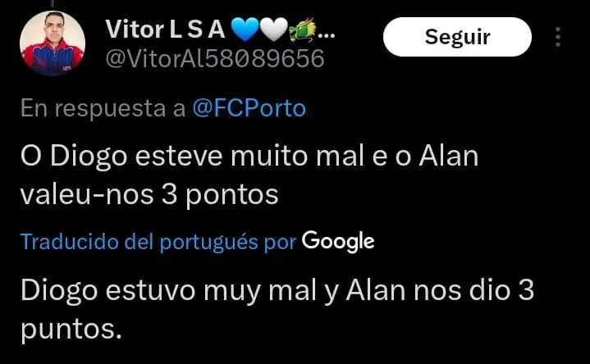Image resolution: width=590 pixels, height=364 pixels.
Task: Click the 'Traducido del portugués por' translation link
Action: (x=158, y=242)
